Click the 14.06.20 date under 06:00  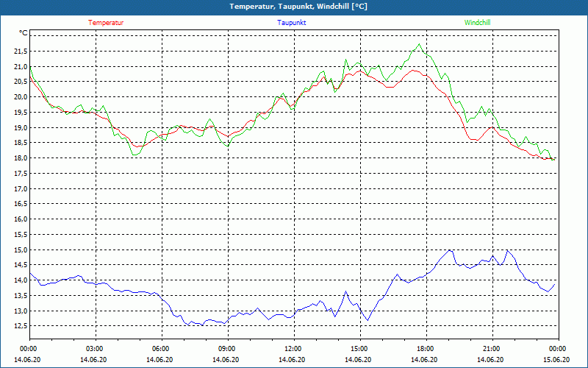pyautogui.click(x=159, y=359)
